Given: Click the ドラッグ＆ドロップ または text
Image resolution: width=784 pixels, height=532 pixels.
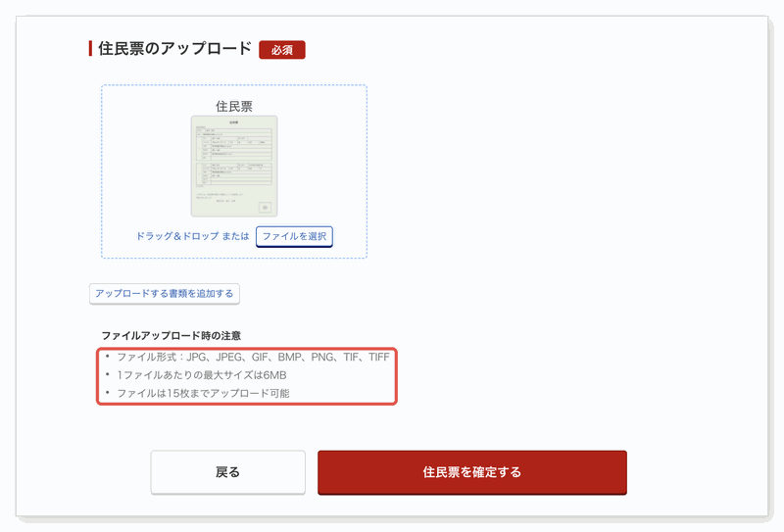Looking at the screenshot, I should (193, 236).
